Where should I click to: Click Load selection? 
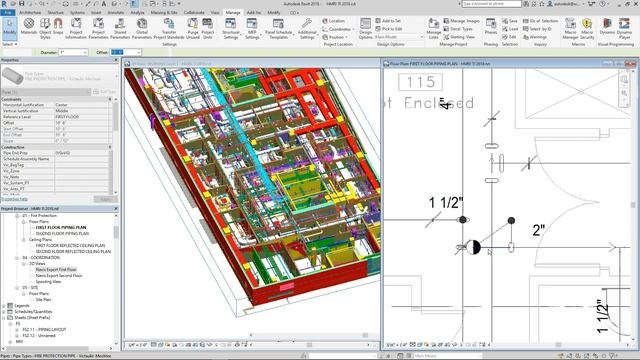(510, 29)
